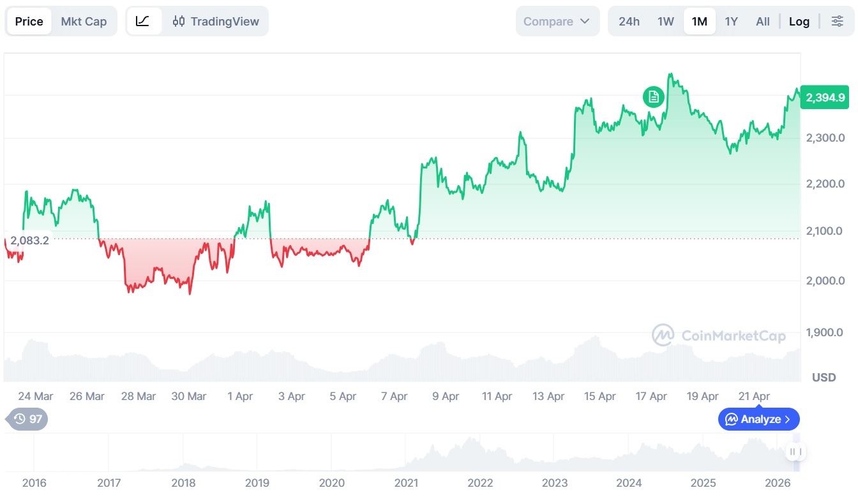Select the 24h time range tab
The height and width of the screenshot is (504, 858).
pos(629,21)
